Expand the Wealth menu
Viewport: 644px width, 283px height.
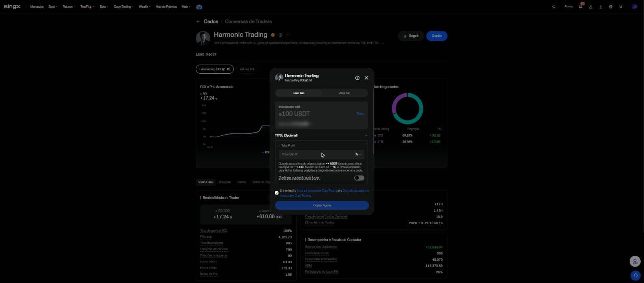(144, 7)
